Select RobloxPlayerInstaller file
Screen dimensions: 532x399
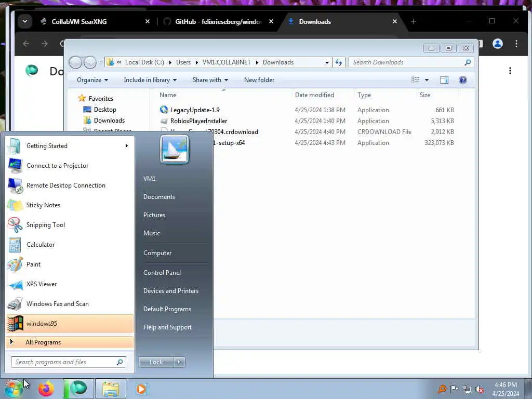pos(198,121)
